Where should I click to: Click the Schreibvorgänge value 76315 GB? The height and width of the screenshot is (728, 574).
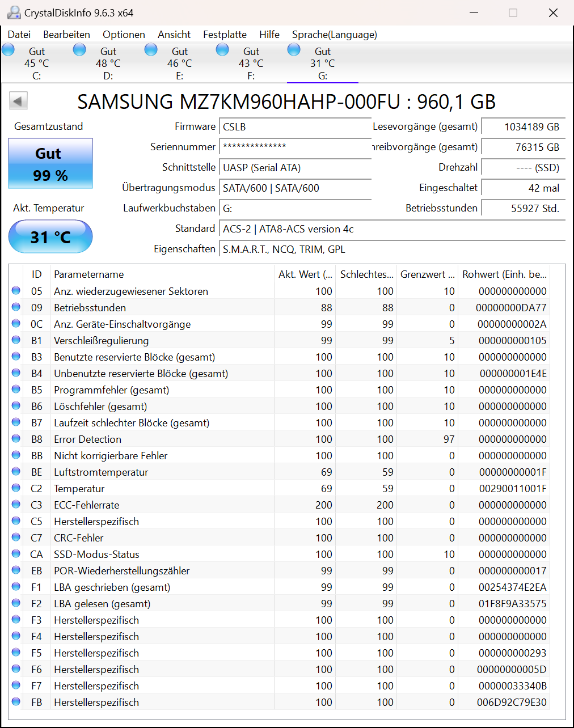pyautogui.click(x=524, y=147)
